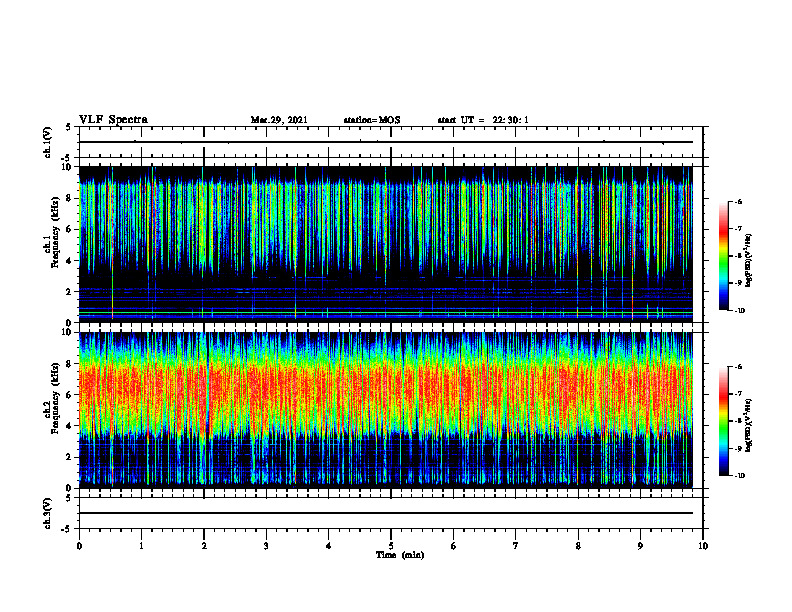Click the "4" kHz tick of ch.2 panel
The height and width of the screenshot is (612, 792).
coord(70,426)
